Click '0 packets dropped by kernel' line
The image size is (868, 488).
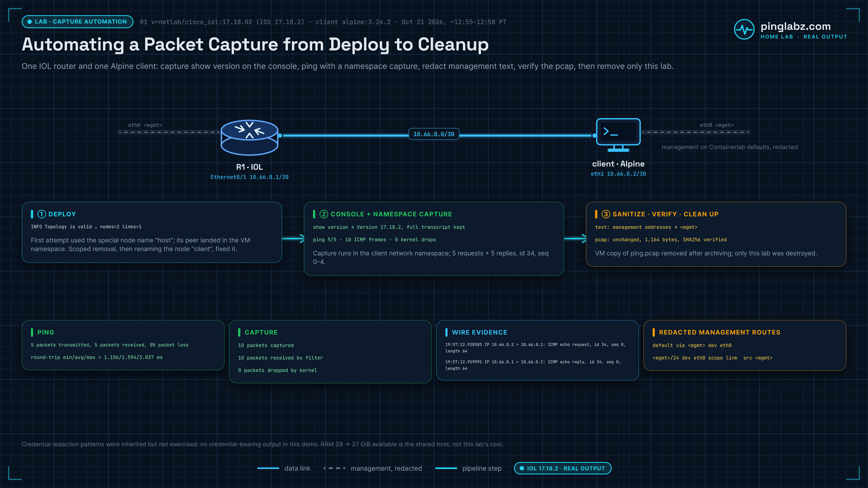[278, 370]
